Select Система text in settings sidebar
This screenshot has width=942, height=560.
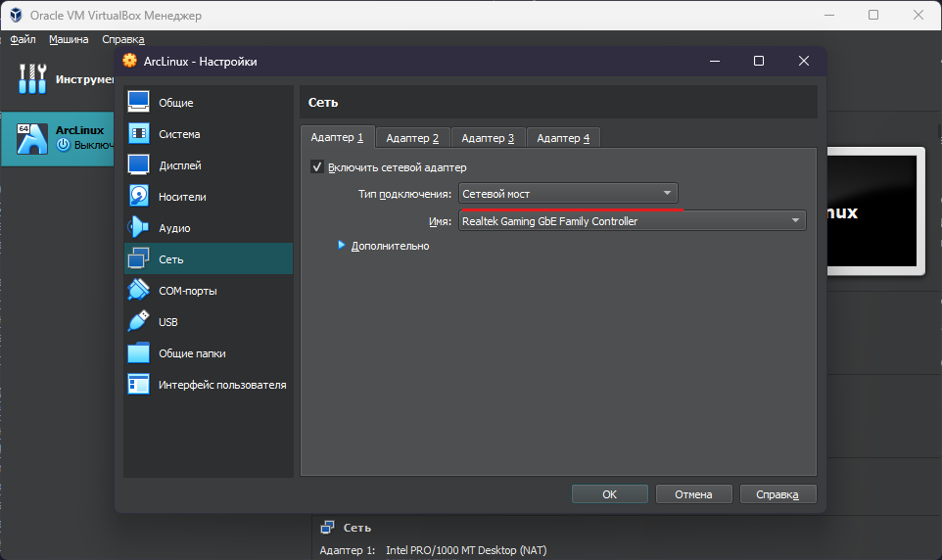179,134
